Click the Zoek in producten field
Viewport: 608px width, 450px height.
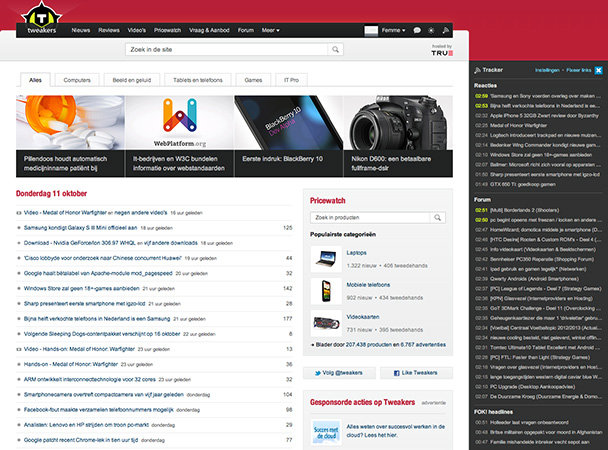click(x=370, y=217)
